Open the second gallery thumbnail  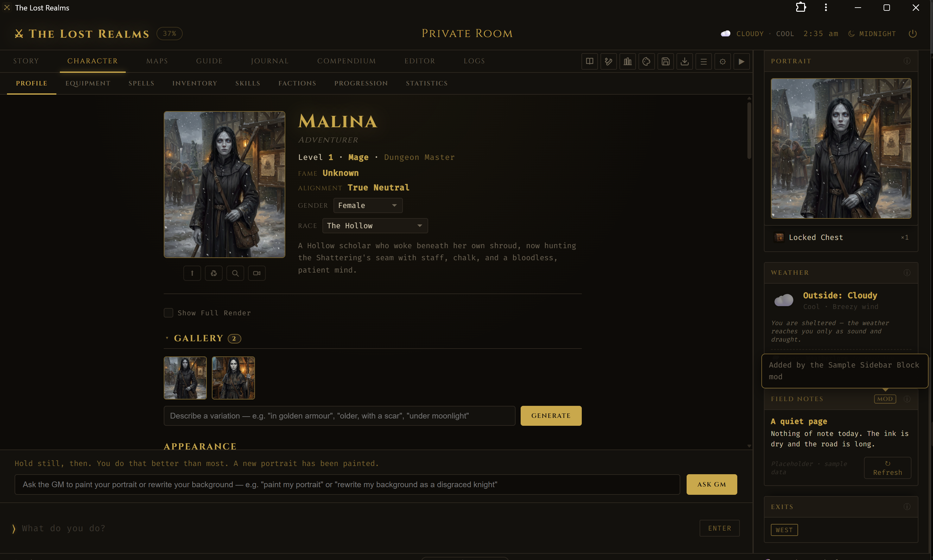233,378
